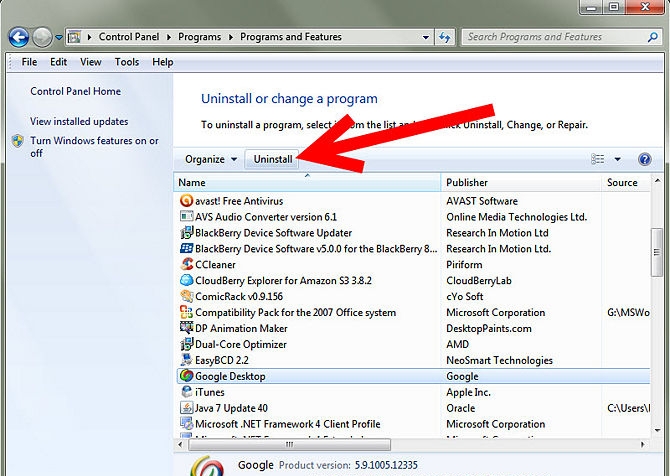Select ComicRack v0.9.156 name
The height and width of the screenshot is (476, 670).
point(239,297)
